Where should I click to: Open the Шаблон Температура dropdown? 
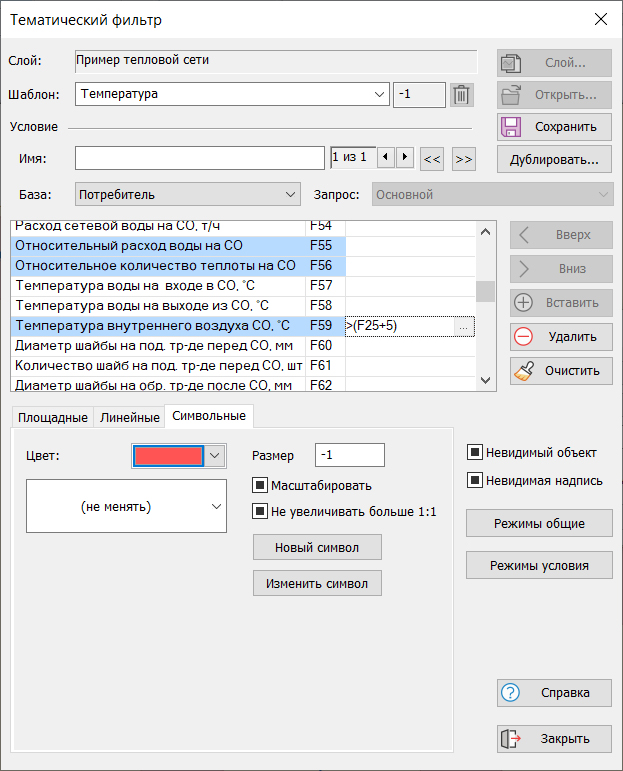click(379, 95)
